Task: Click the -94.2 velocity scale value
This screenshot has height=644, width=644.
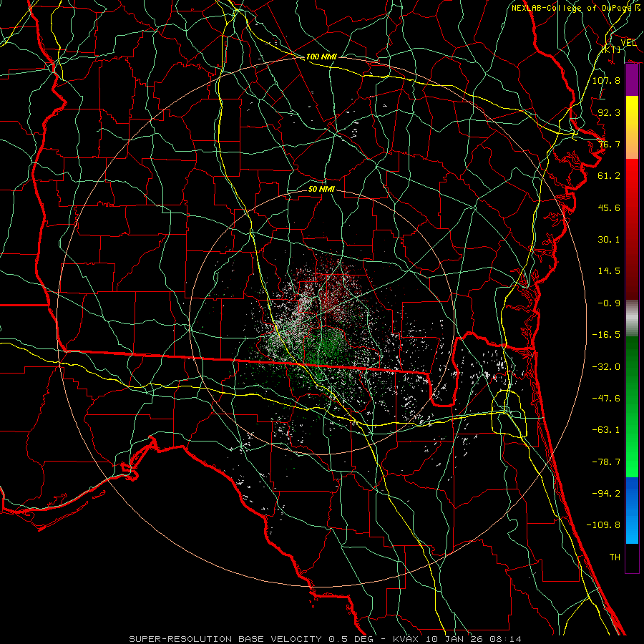Action: pos(606,494)
